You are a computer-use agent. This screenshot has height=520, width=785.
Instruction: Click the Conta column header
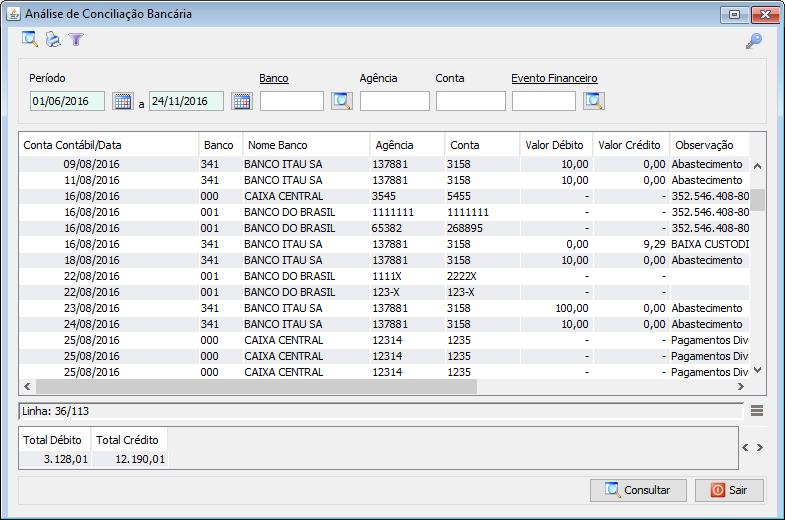(x=483, y=145)
